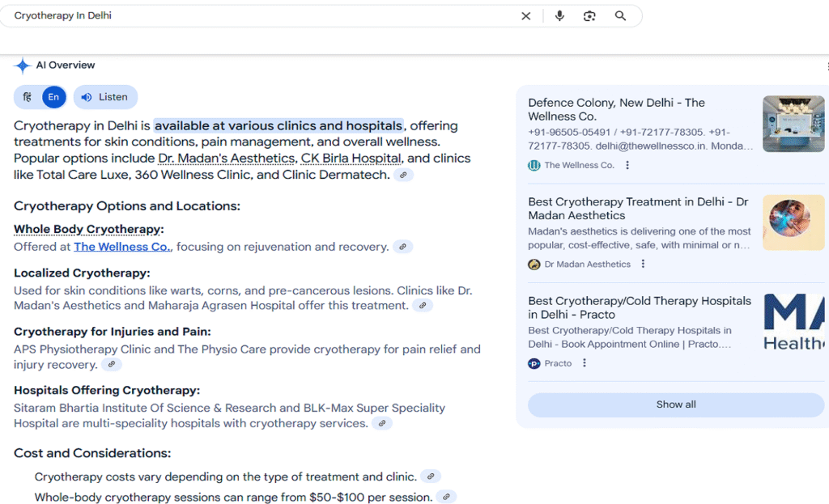
Task: Open search by image with the camera lens icon
Action: pyautogui.click(x=589, y=16)
